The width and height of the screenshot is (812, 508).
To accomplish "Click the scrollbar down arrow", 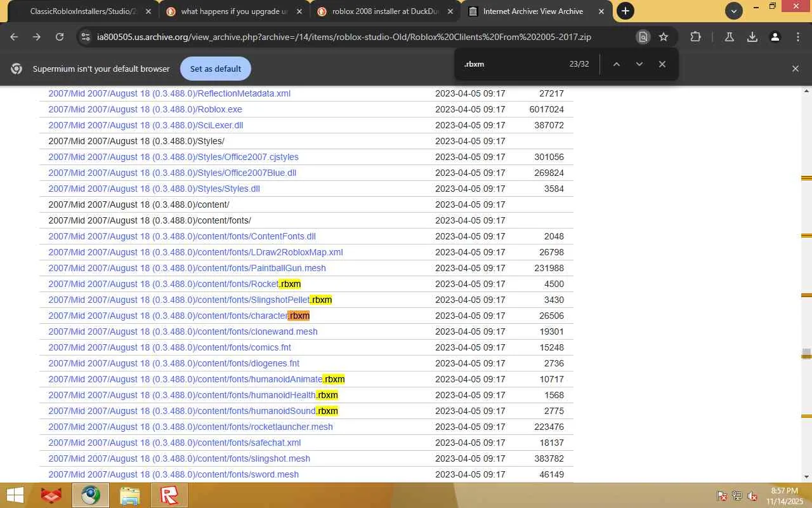I will click(806, 477).
